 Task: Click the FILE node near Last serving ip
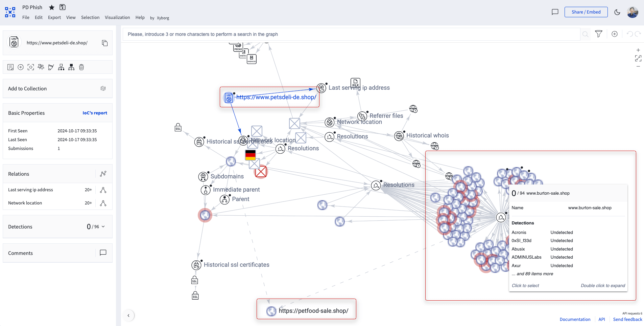click(355, 83)
